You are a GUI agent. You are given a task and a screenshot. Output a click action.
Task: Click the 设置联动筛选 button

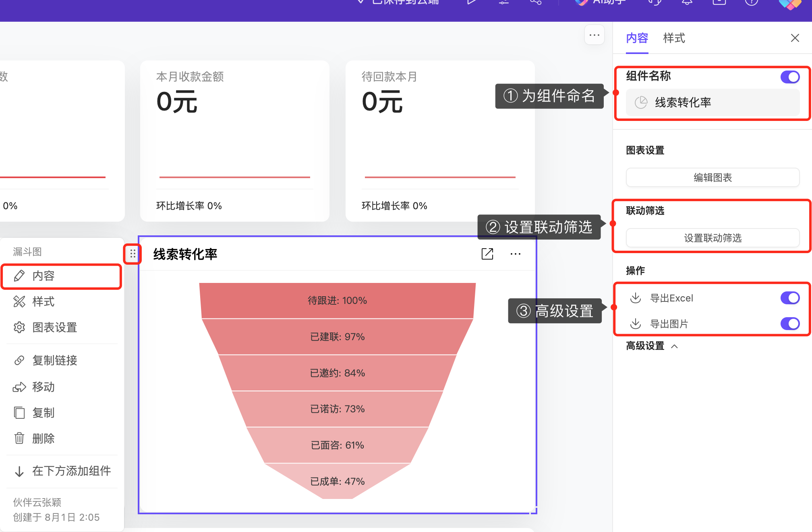point(713,238)
